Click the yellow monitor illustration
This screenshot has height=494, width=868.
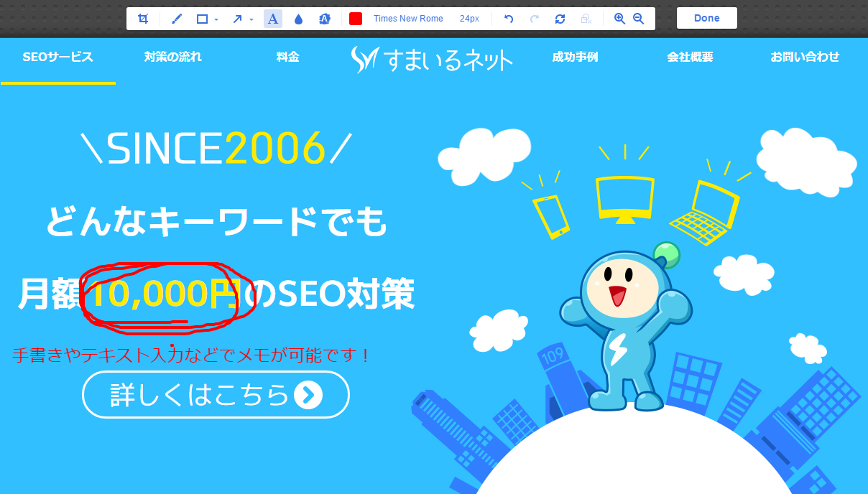[625, 199]
